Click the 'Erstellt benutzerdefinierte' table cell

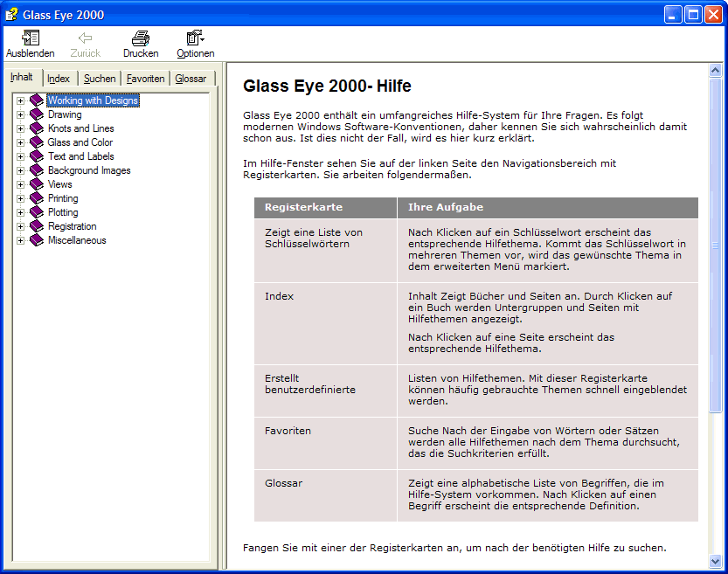[325, 391]
